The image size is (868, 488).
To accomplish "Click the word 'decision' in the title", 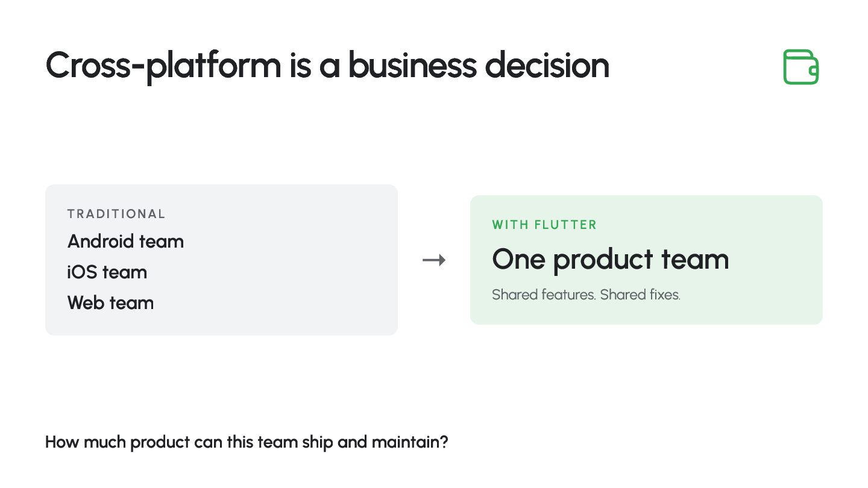I will [547, 65].
